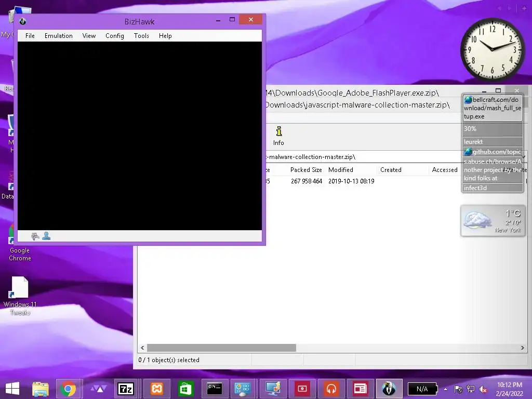Screen dimensions: 532x399
Task: Select the github.com/topic clipboard entry
Action: 493,152
